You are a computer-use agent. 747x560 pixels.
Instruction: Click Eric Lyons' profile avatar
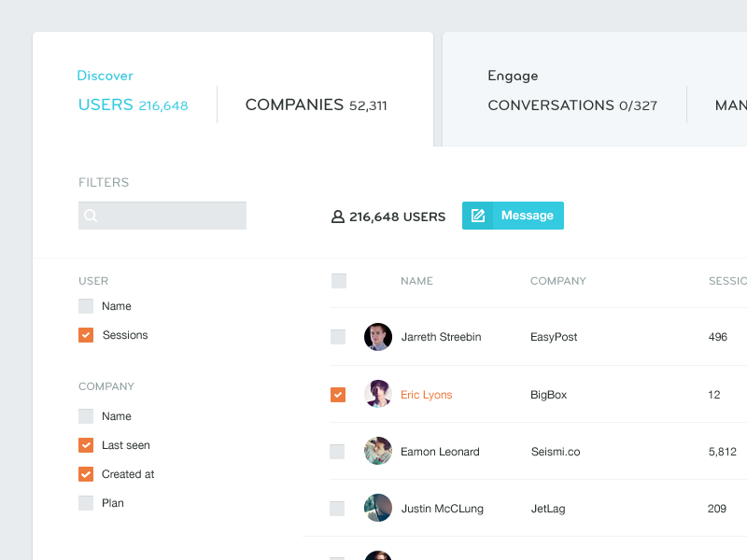pos(378,394)
